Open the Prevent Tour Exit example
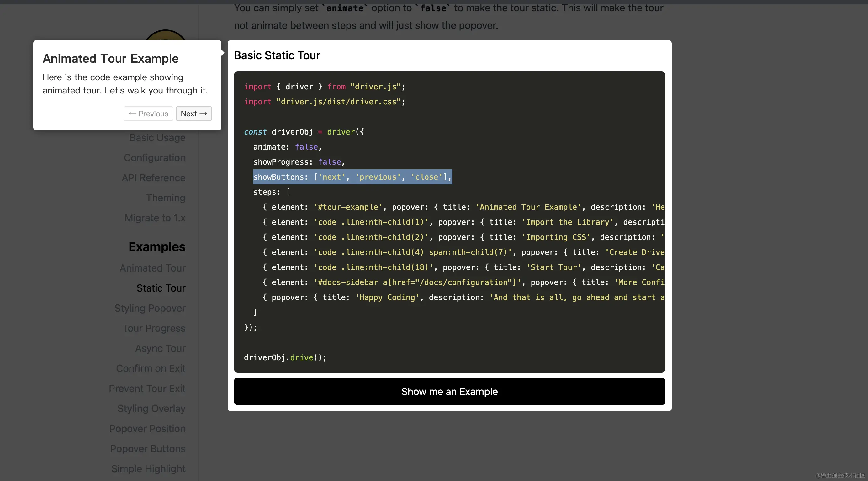Viewport: 868px width, 481px height. click(x=147, y=388)
